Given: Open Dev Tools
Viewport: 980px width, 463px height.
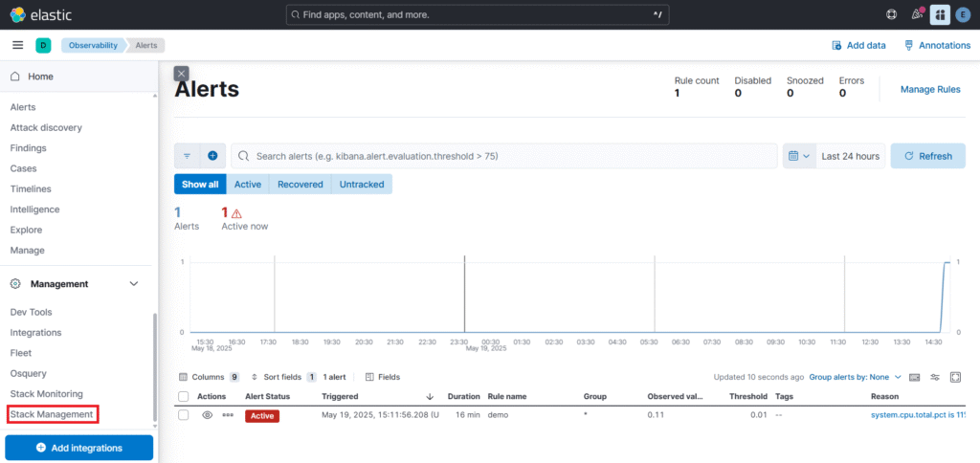Looking at the screenshot, I should [32, 312].
